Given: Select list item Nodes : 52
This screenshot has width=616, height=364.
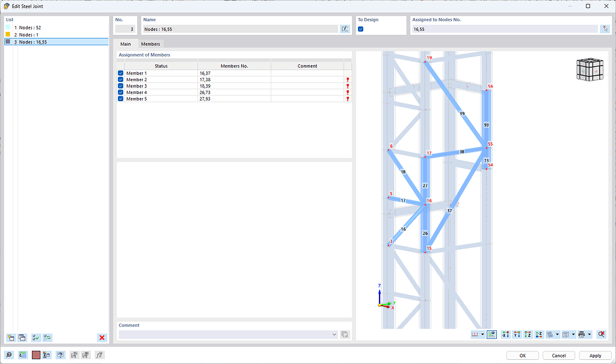Looking at the screenshot, I should (x=29, y=27).
